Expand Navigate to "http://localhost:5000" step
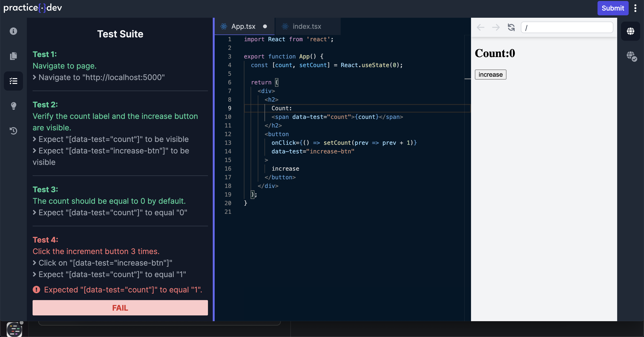Viewport: 644px width, 337px height. pos(99,77)
